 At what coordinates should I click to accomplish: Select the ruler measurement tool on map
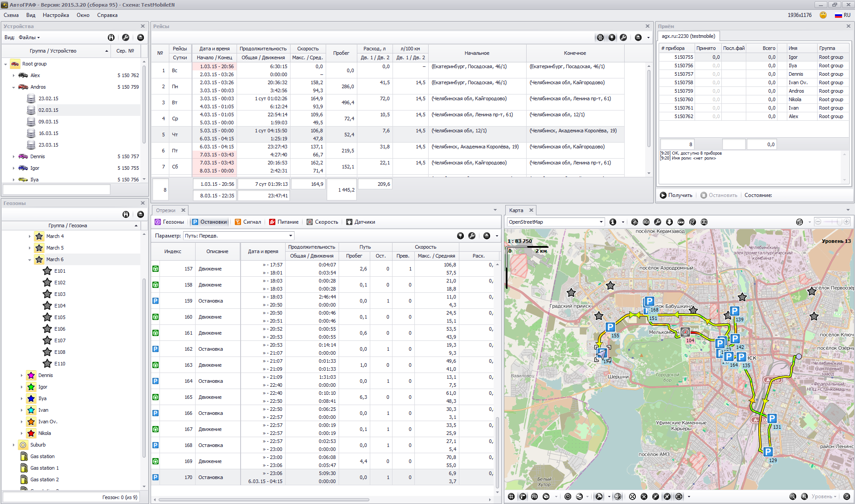681,222
